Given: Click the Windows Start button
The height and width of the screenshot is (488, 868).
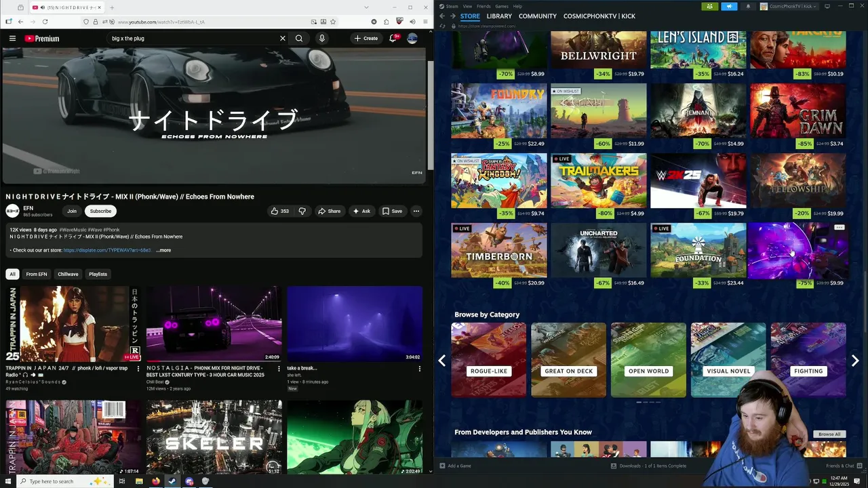Looking at the screenshot, I should pyautogui.click(x=8, y=481).
